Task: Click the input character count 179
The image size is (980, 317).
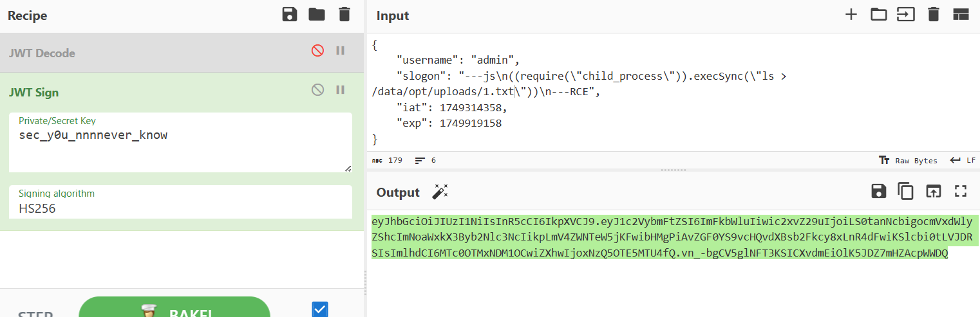Action: [388, 160]
